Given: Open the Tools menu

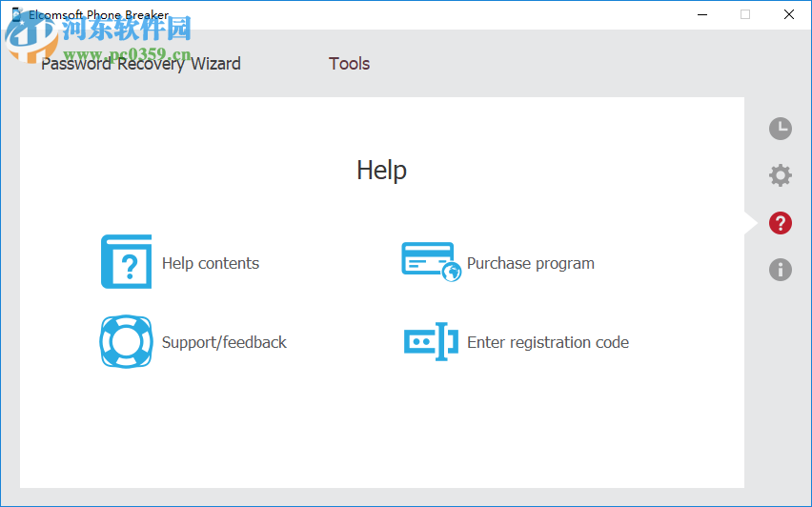Looking at the screenshot, I should [349, 64].
